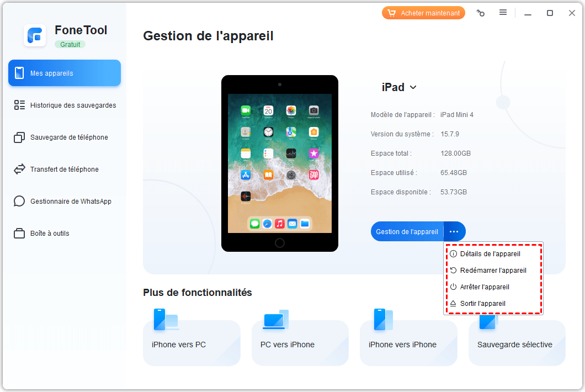Open Mes appareils in the sidebar

click(65, 73)
